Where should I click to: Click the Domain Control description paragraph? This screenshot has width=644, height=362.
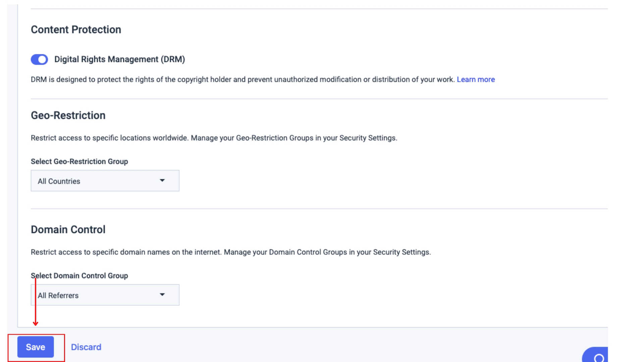(230, 252)
